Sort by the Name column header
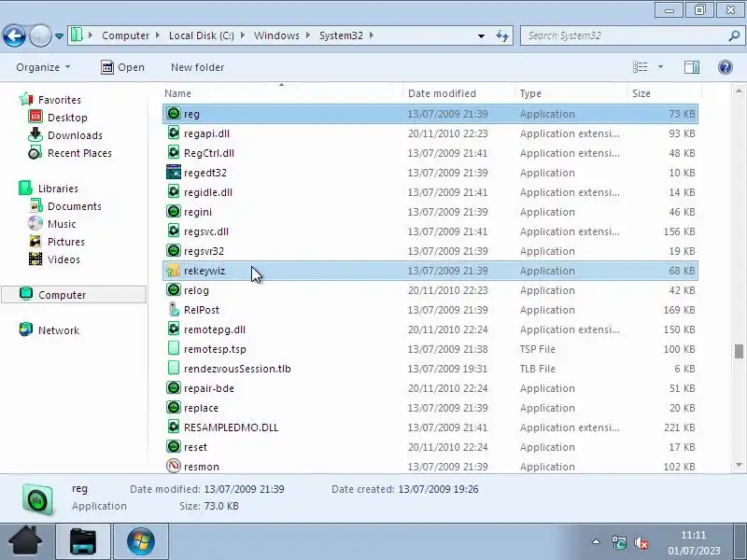747x560 pixels. [x=177, y=93]
